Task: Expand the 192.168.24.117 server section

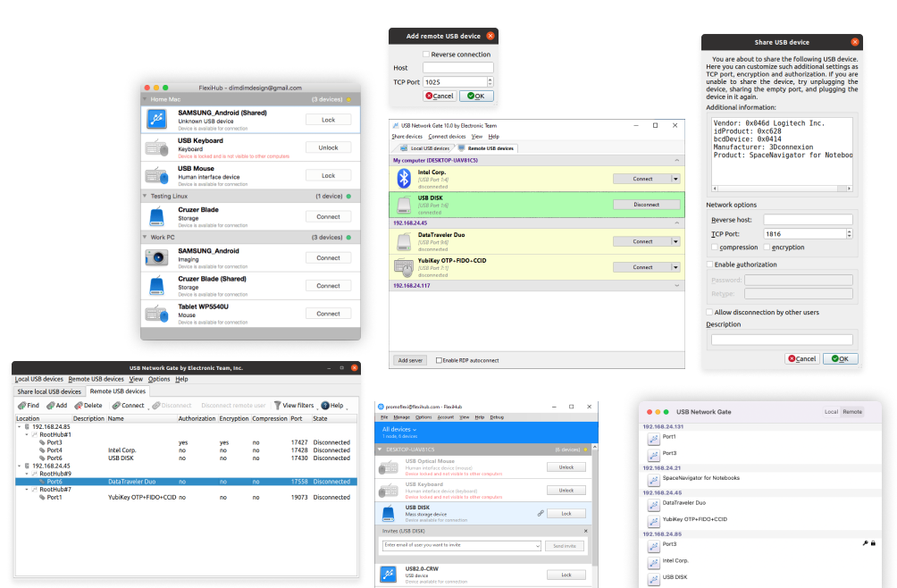Action: tap(676, 285)
